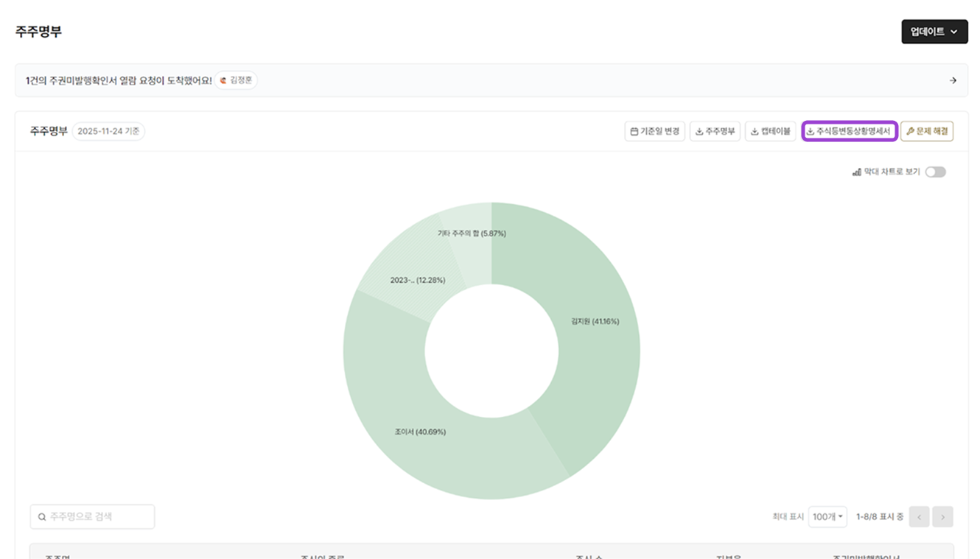Download the 주주명부 file via its download icon
The height and width of the screenshot is (559, 980).
698,131
